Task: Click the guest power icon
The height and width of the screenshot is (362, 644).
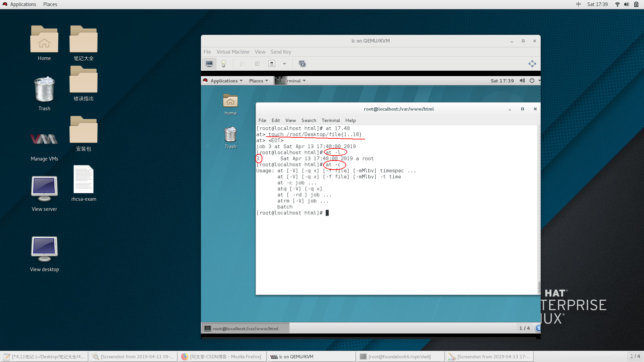Action: (x=532, y=81)
